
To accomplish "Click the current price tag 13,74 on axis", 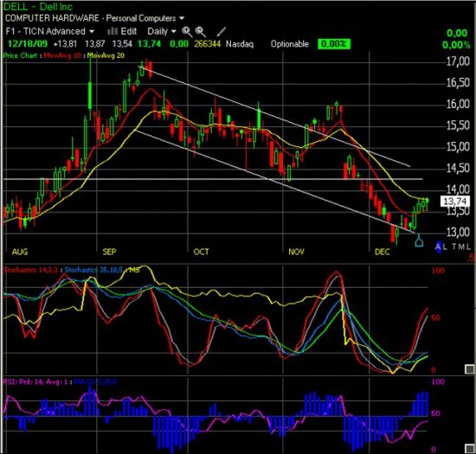I will [x=454, y=201].
